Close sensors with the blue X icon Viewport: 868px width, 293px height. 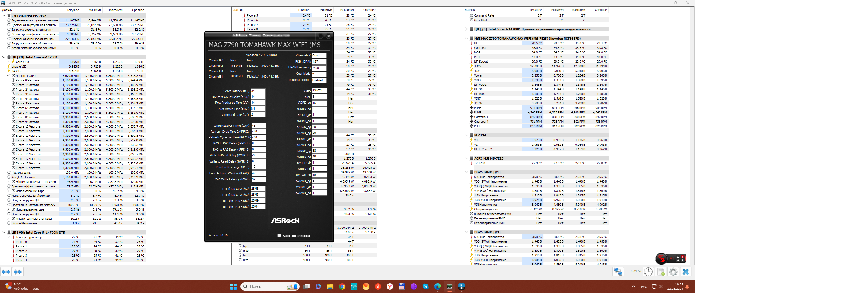point(686,272)
